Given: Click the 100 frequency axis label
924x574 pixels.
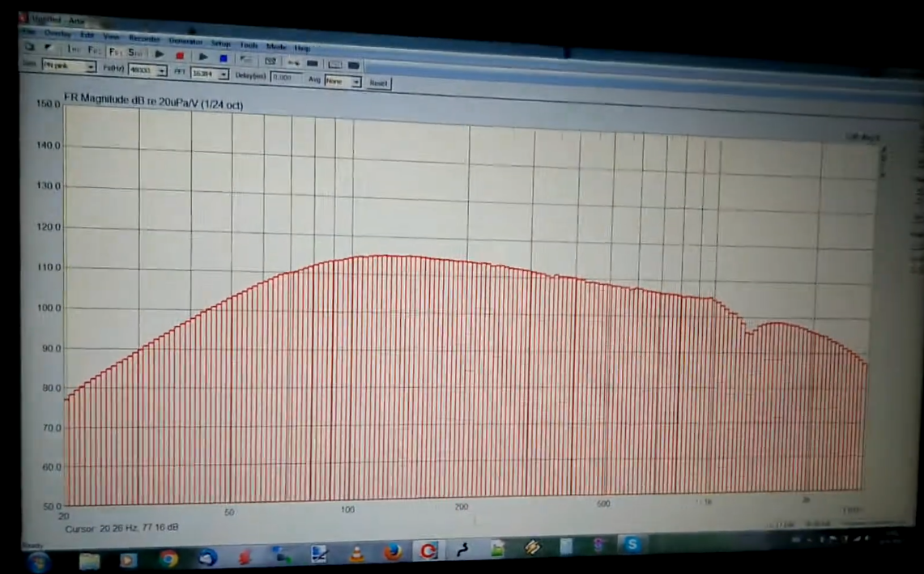Looking at the screenshot, I should 347,509.
